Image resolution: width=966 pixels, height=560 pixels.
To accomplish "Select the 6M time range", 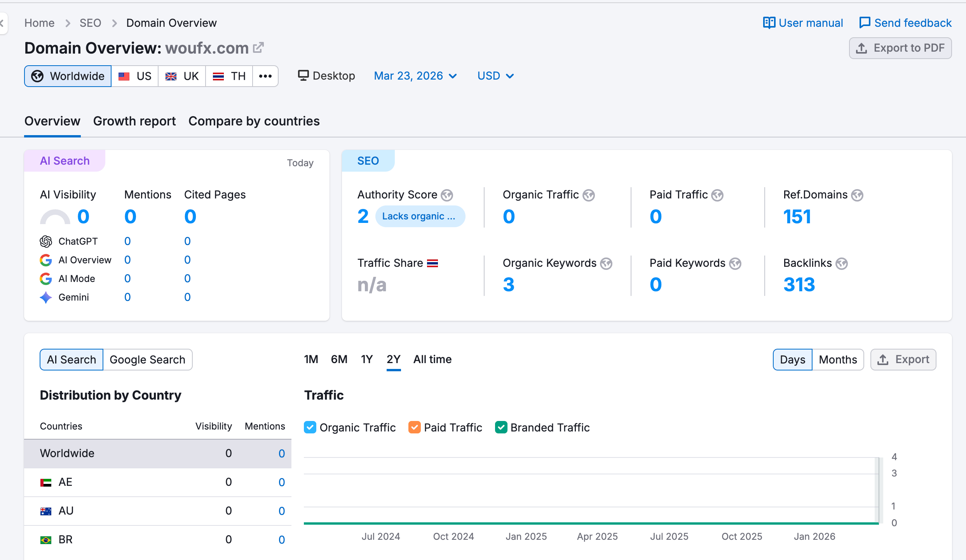I will pyautogui.click(x=339, y=359).
